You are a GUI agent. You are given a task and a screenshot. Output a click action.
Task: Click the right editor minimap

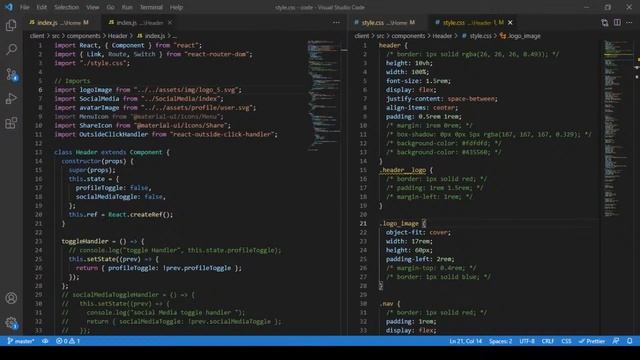tap(616, 129)
